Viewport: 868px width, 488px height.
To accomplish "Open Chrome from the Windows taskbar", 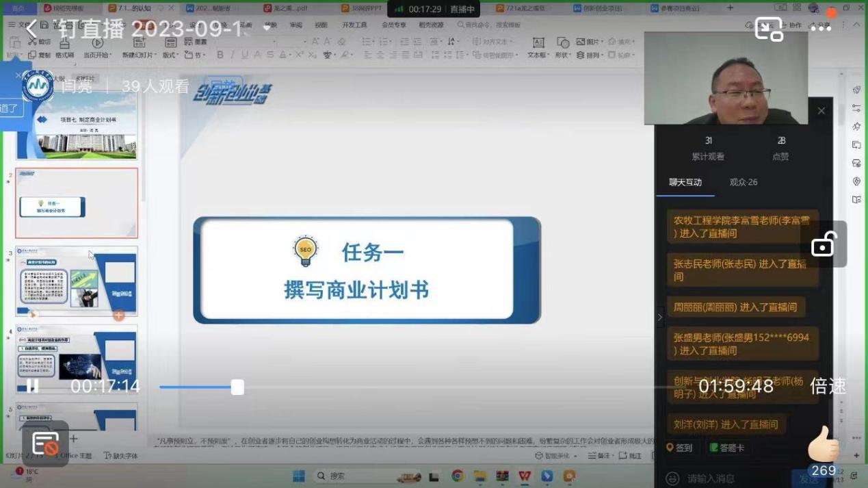I will [x=458, y=476].
